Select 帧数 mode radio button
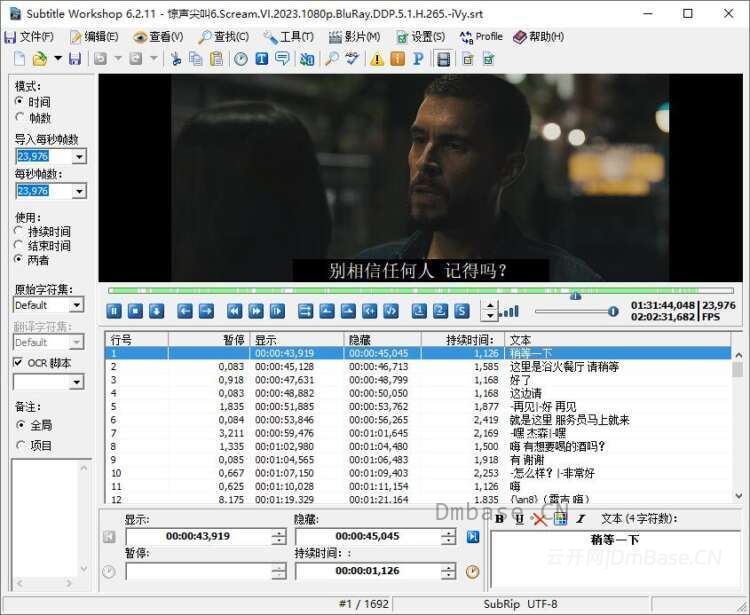 coord(19,117)
